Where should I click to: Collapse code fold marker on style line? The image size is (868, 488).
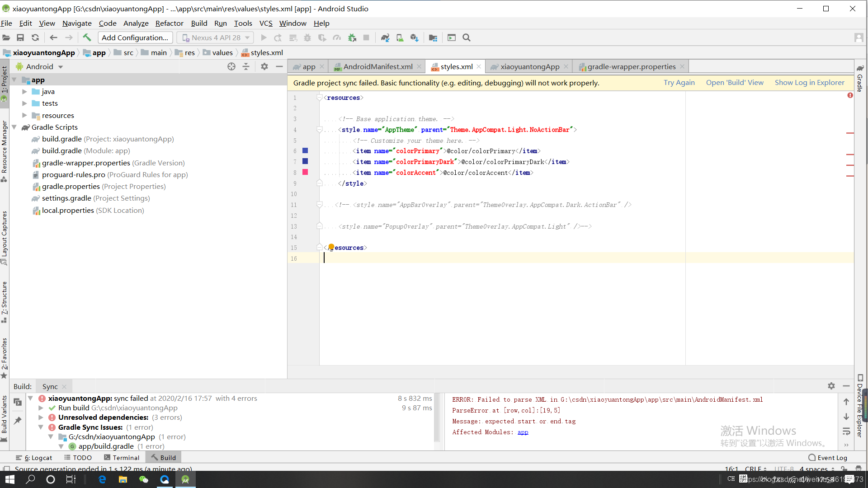[x=320, y=130]
